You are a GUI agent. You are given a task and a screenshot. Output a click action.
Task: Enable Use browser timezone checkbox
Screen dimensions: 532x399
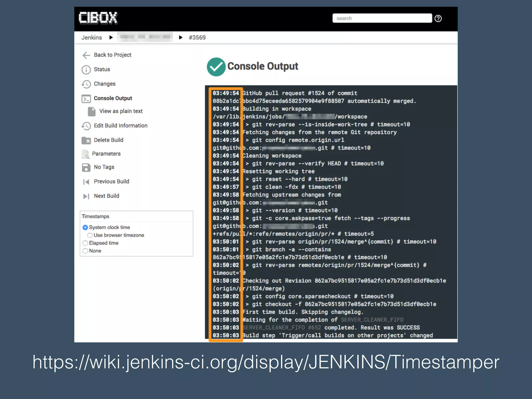pyautogui.click(x=90, y=235)
